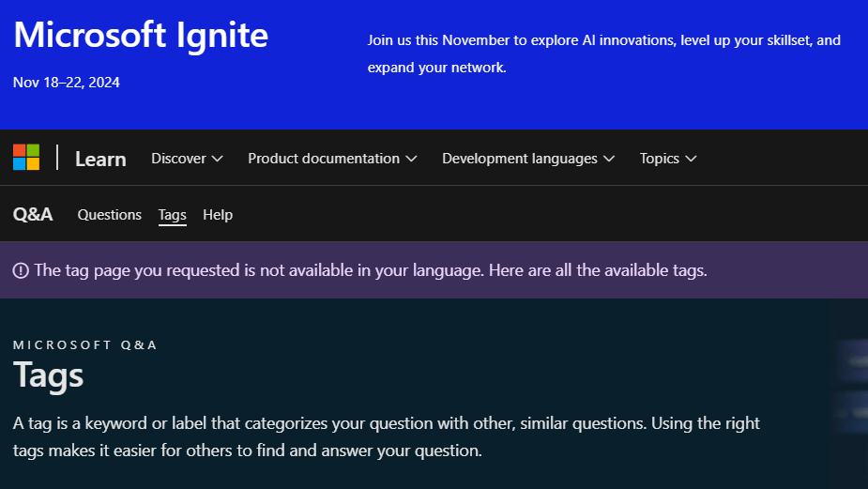Viewport: 868px width, 489px height.
Task: Click the Nov 18–22, 2024 date text
Action: click(67, 83)
